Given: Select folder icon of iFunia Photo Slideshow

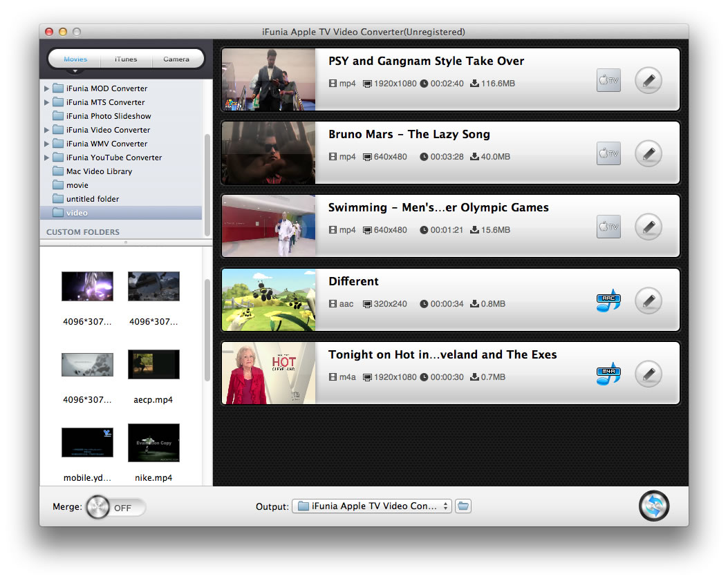Looking at the screenshot, I should 58,116.
